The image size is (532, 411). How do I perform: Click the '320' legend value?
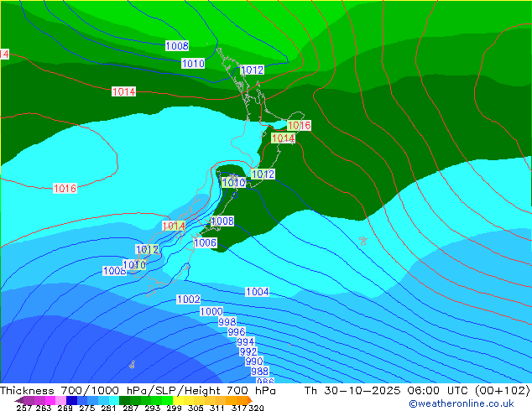click(256, 408)
